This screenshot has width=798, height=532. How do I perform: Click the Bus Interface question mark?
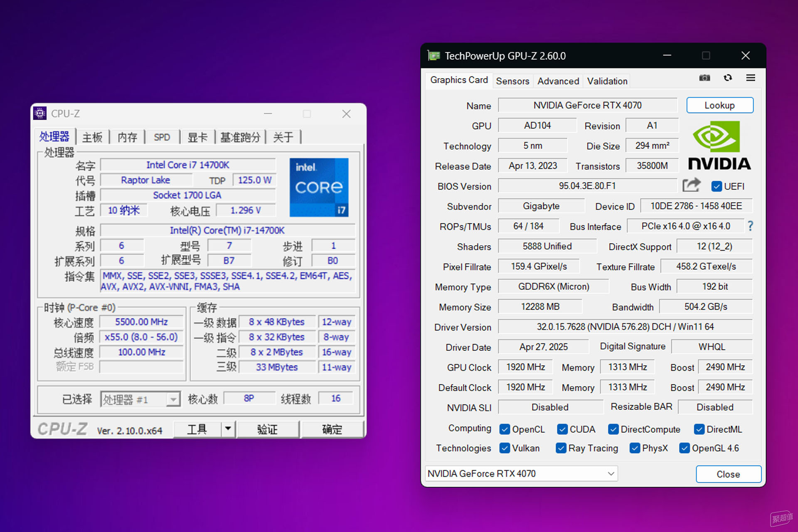pos(750,226)
